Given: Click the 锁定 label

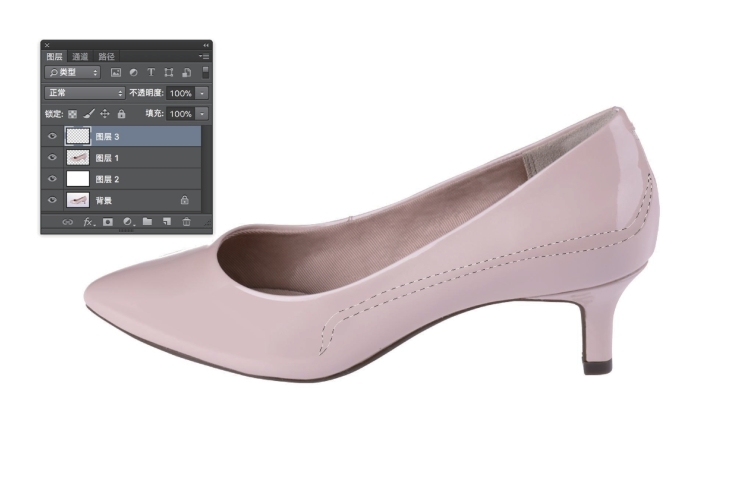Looking at the screenshot, I should pos(54,114).
